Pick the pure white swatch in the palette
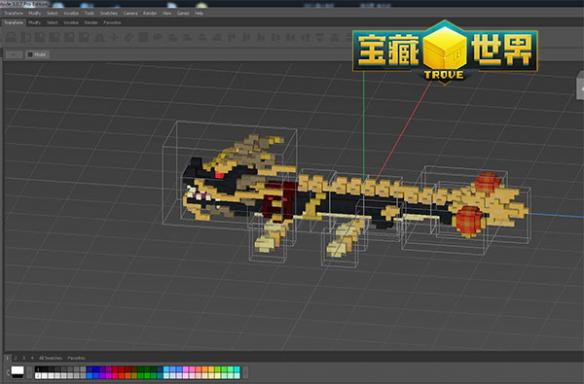This screenshot has width=584, height=384. [x=38, y=375]
